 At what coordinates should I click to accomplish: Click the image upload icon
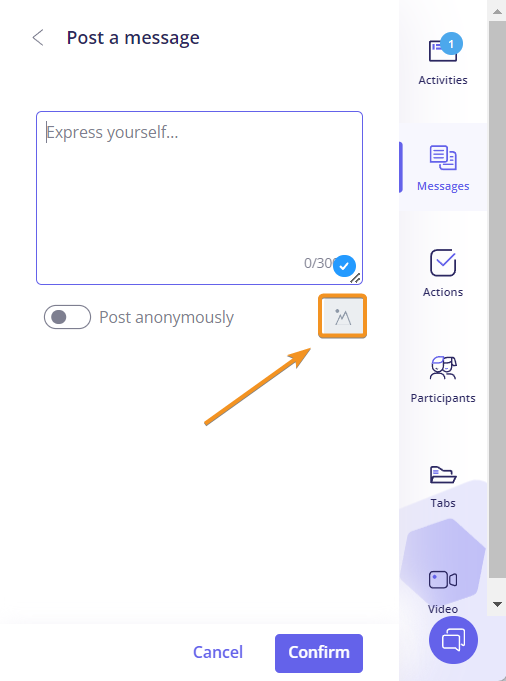(x=343, y=317)
